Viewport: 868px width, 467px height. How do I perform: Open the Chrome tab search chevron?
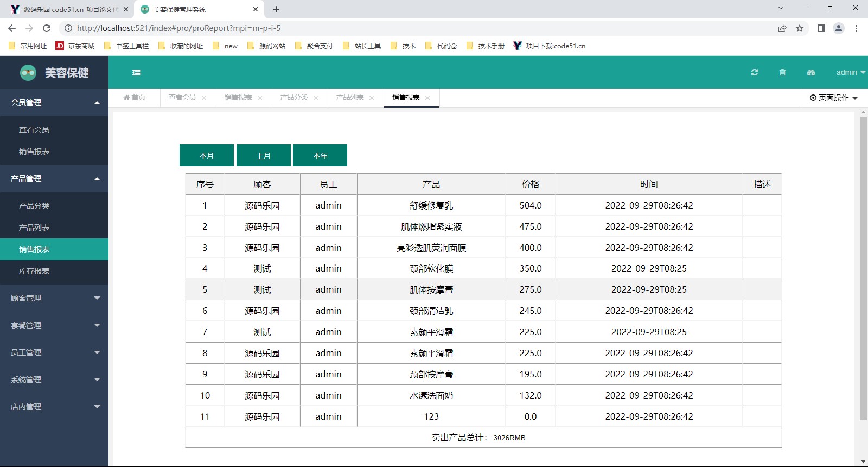781,8
